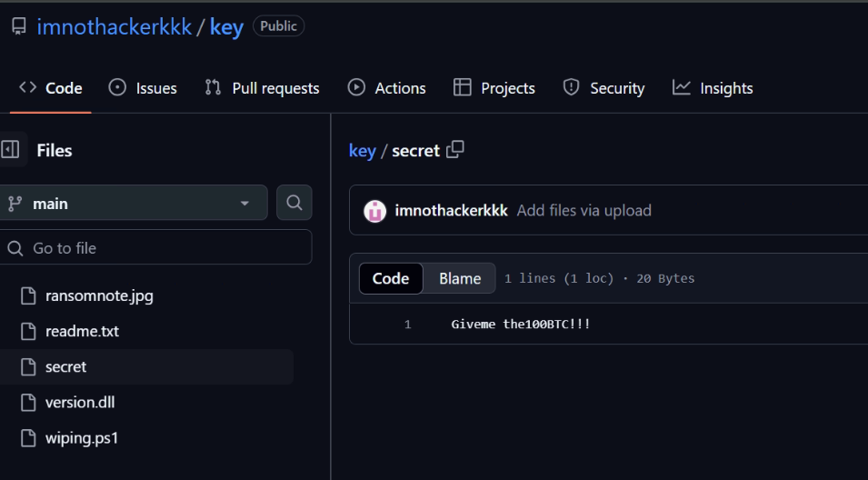Image resolution: width=868 pixels, height=480 pixels.
Task: Open the Projects tab
Action: click(x=494, y=88)
